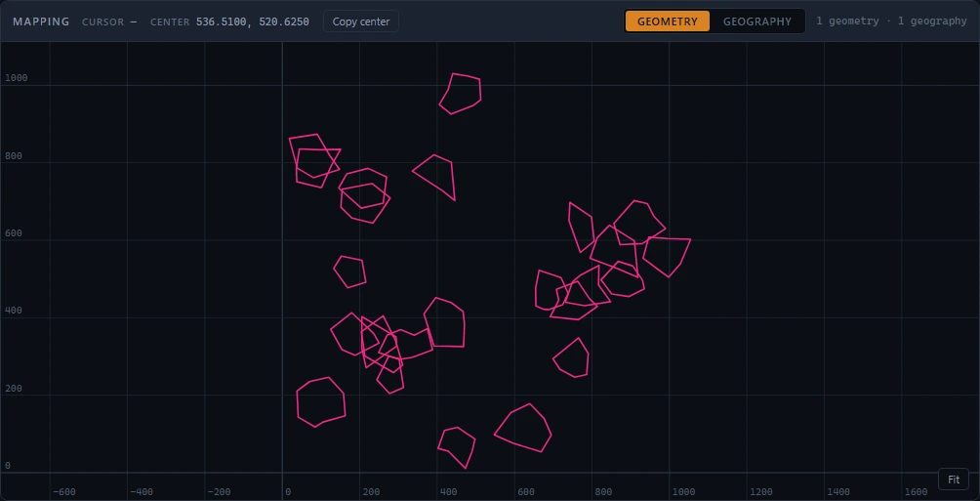Click the y-axis label 400

(14, 311)
